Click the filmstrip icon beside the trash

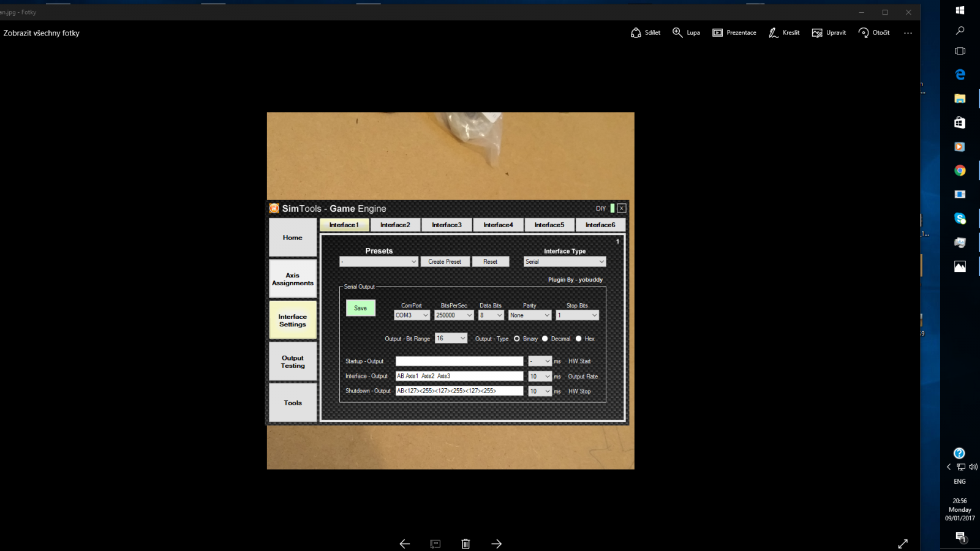click(435, 544)
